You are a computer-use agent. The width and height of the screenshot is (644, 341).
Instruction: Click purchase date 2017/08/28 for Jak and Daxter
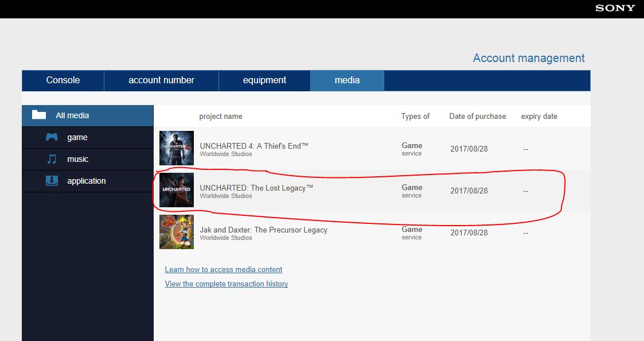click(x=469, y=233)
